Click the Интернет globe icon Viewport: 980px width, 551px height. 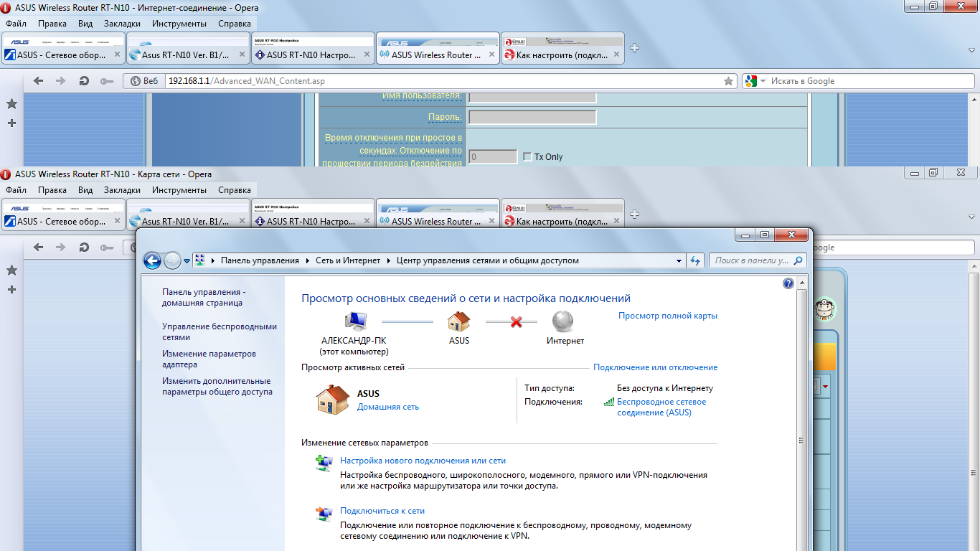564,321
